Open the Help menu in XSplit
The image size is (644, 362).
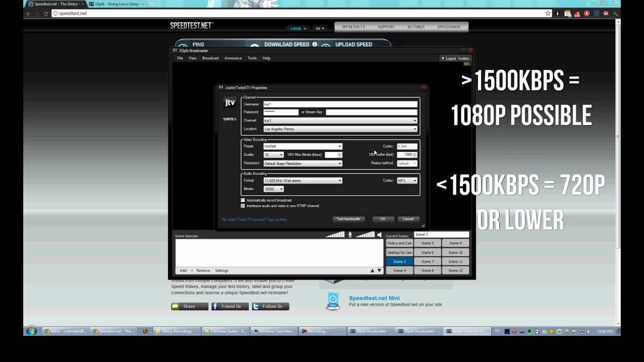pyautogui.click(x=266, y=58)
